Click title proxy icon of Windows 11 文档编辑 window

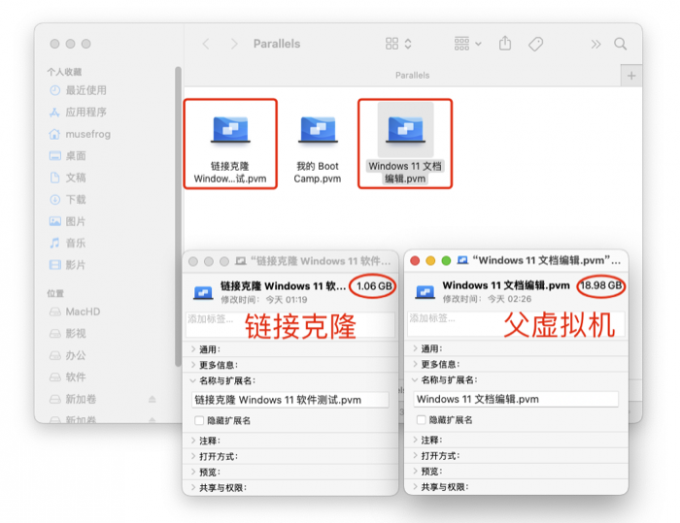tap(463, 260)
